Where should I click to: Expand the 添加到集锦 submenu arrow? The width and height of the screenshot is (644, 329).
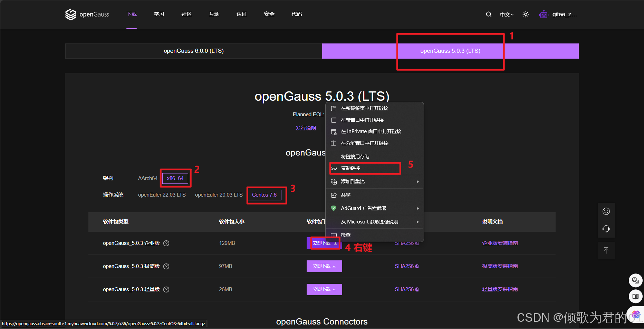tap(418, 181)
